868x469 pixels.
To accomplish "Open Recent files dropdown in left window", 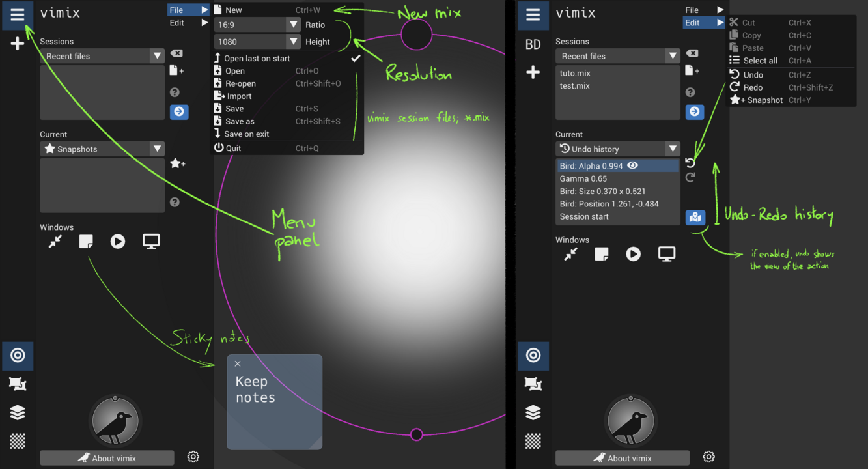I will click(102, 56).
